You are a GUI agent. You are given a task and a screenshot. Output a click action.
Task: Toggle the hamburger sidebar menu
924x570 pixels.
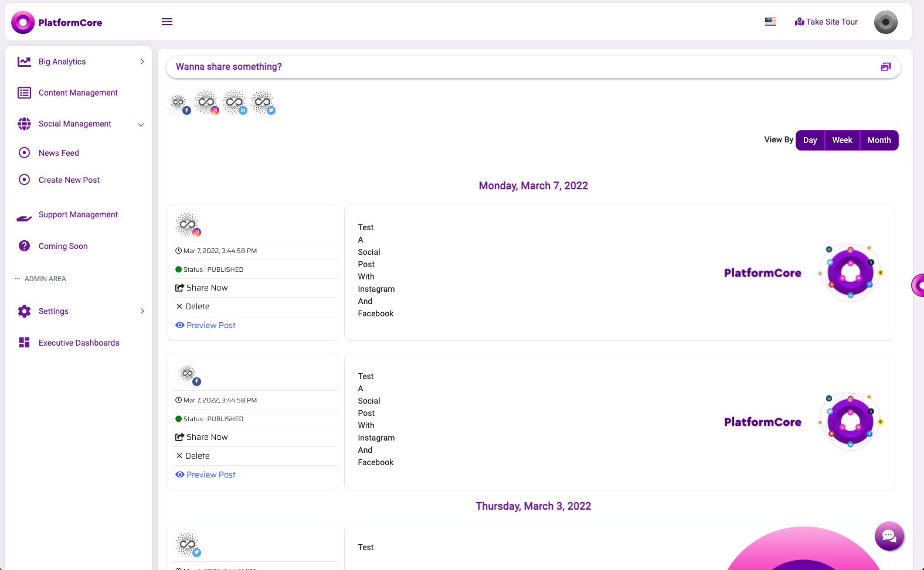167,22
